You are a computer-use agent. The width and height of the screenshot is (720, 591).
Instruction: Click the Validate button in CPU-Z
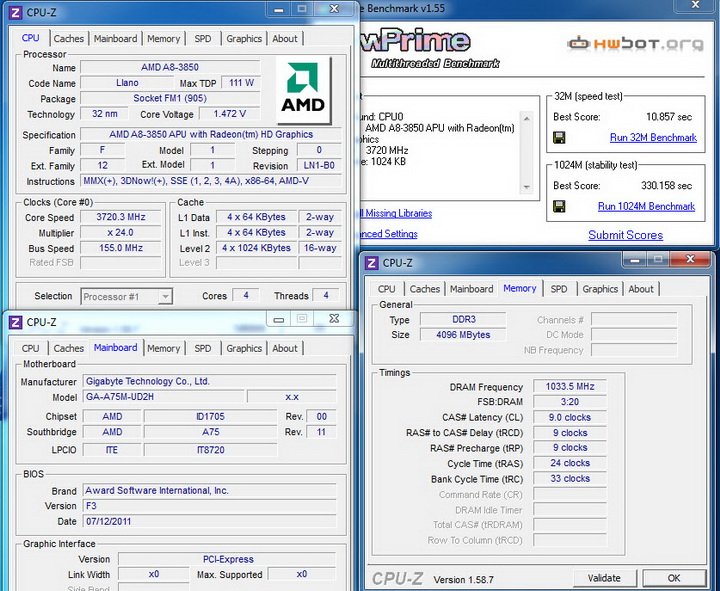coord(604,578)
